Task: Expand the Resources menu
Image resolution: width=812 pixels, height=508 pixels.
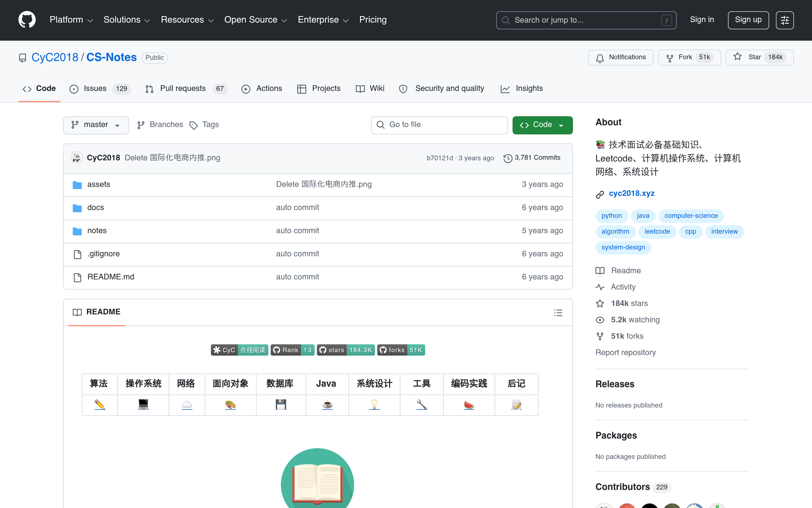Action: coord(187,20)
